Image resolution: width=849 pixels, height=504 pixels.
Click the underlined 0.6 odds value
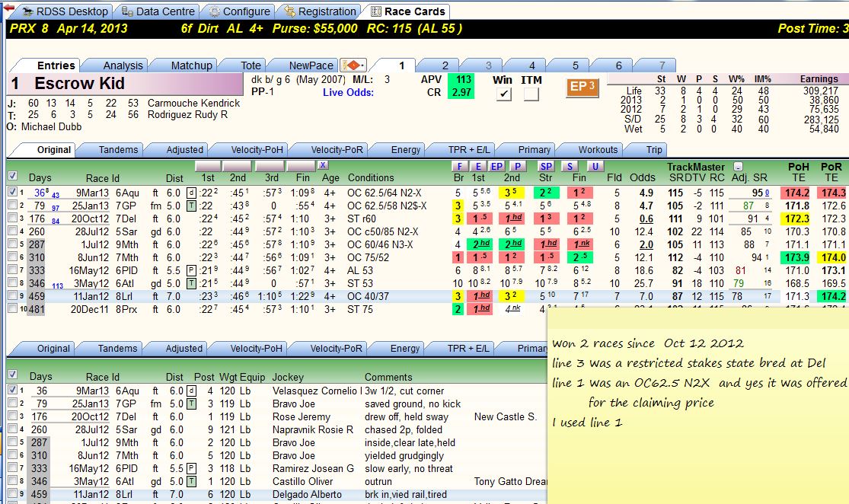tap(646, 219)
